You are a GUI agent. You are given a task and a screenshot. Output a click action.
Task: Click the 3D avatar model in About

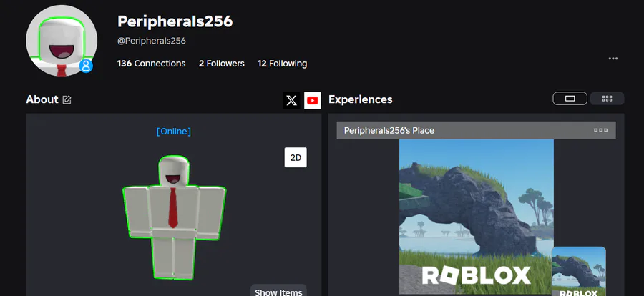(x=174, y=217)
